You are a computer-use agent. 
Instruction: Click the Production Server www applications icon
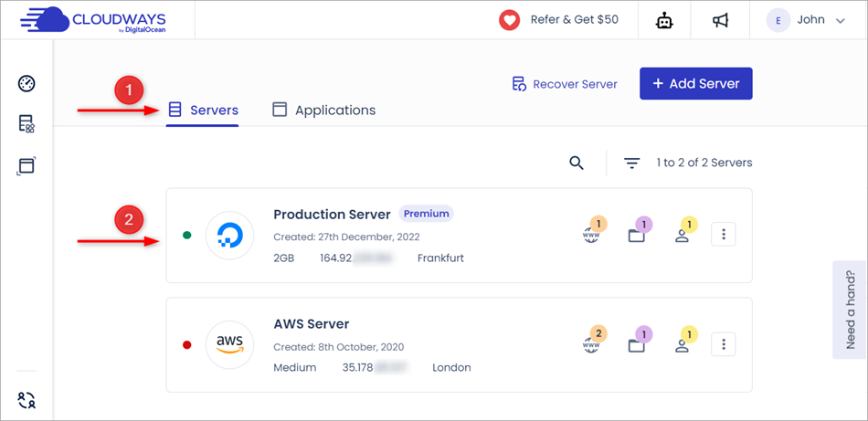592,234
